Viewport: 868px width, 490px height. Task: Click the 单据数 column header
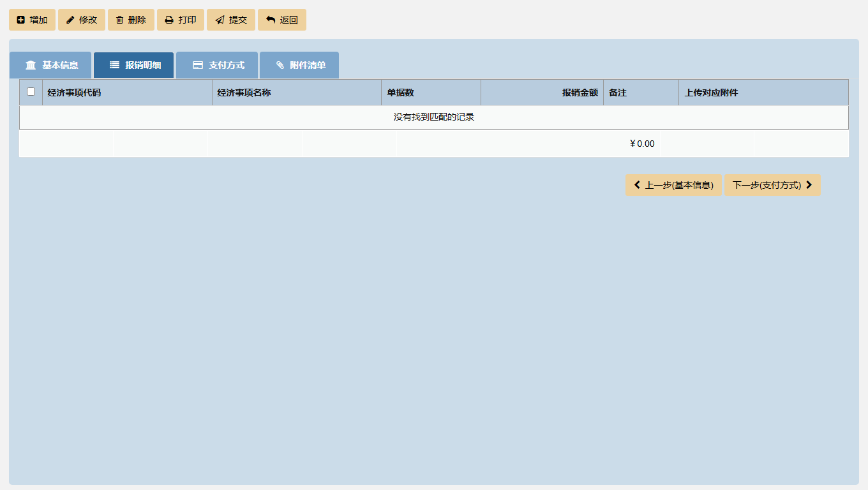(431, 93)
